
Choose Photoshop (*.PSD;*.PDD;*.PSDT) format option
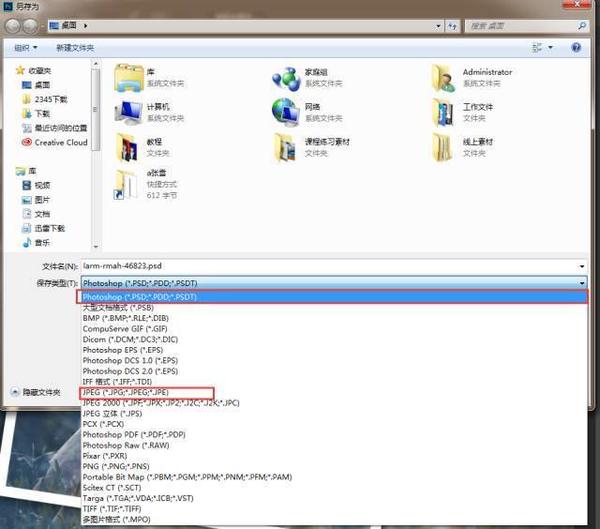pos(332,297)
